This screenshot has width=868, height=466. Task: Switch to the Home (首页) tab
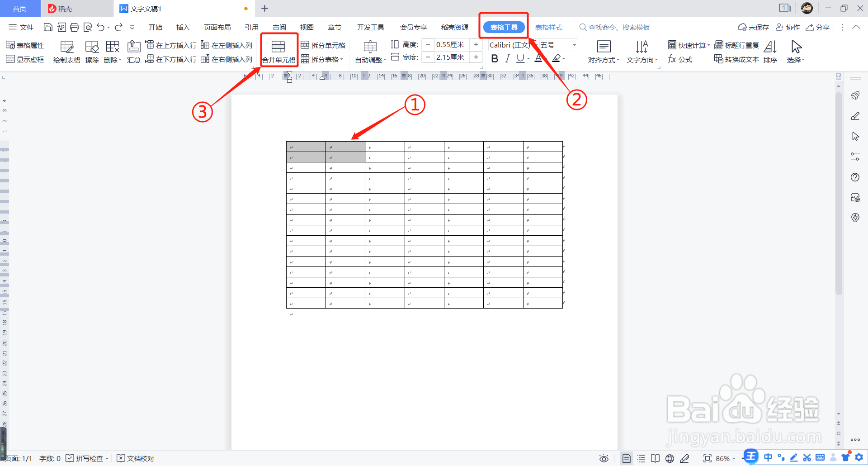pyautogui.click(x=19, y=9)
